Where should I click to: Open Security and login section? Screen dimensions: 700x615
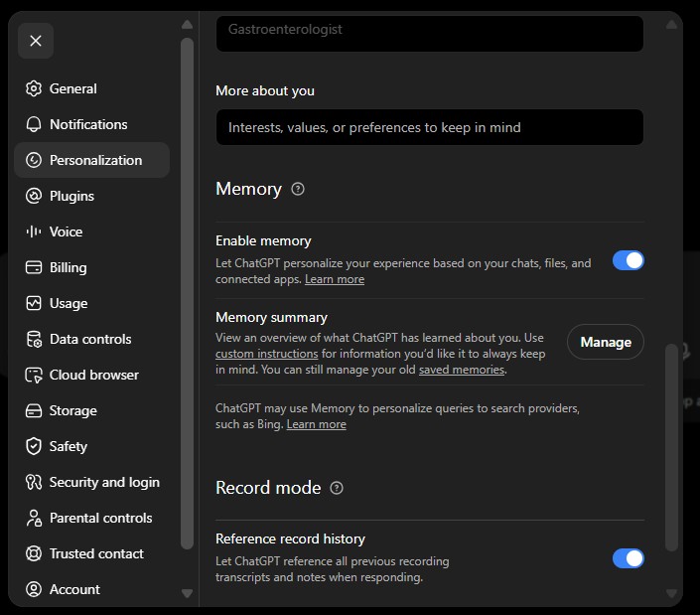tap(91, 482)
